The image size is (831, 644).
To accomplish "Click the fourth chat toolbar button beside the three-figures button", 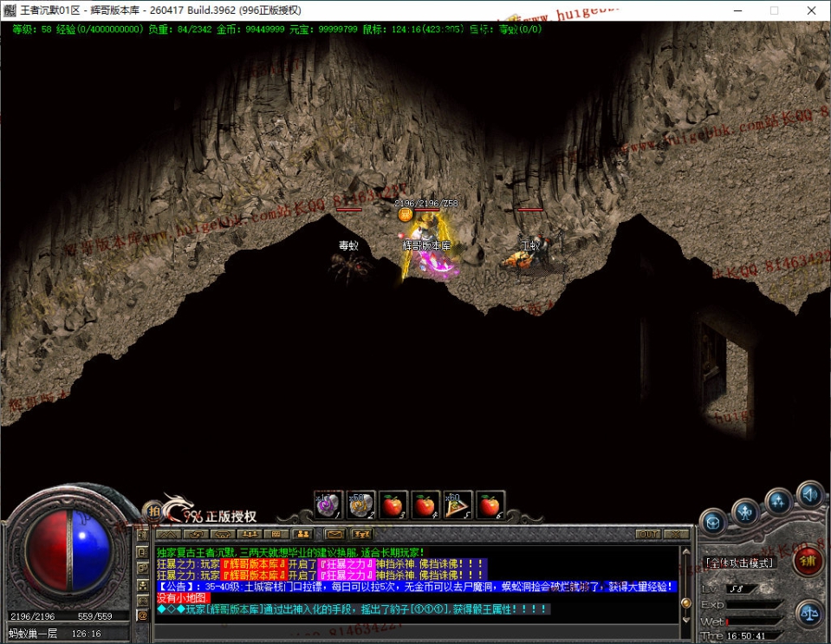I will [276, 534].
